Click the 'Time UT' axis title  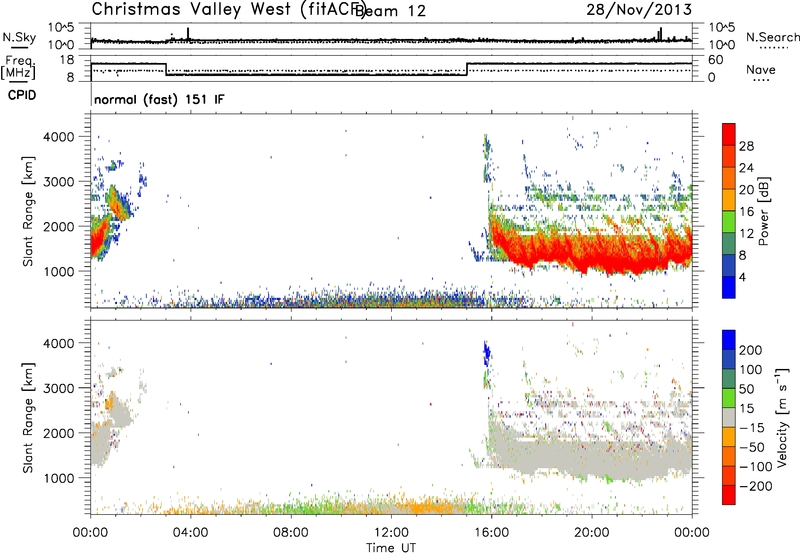(391, 548)
